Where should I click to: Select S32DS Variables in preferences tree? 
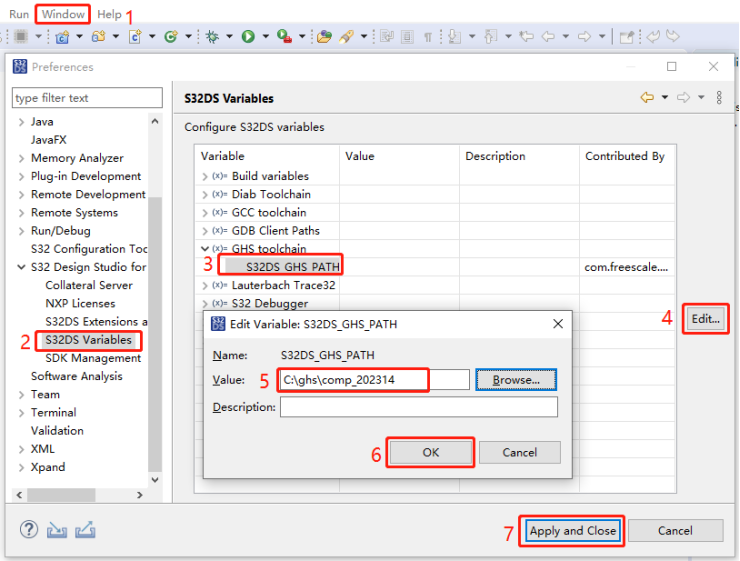coord(89,340)
